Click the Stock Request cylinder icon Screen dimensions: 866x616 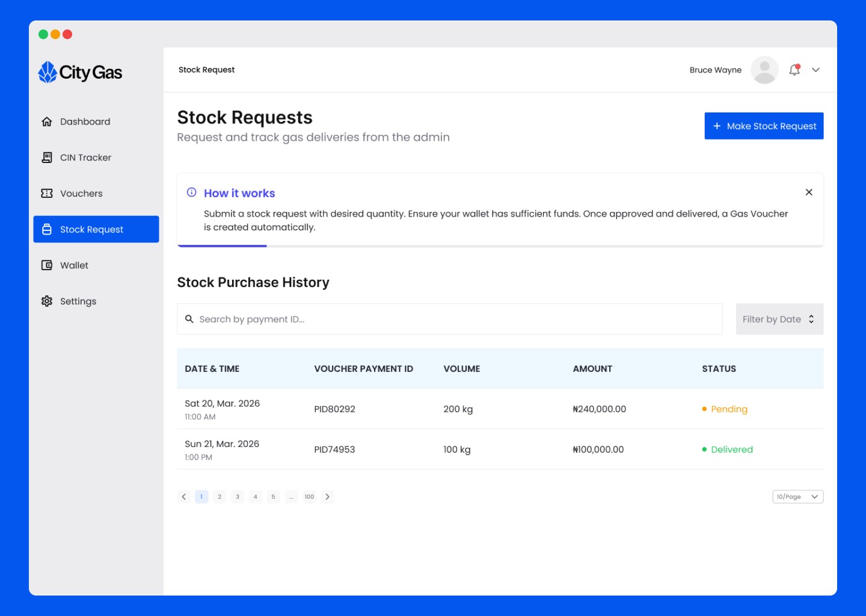click(47, 229)
